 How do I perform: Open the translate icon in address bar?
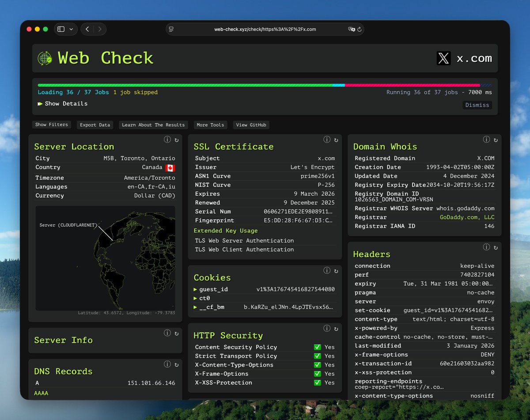point(351,30)
